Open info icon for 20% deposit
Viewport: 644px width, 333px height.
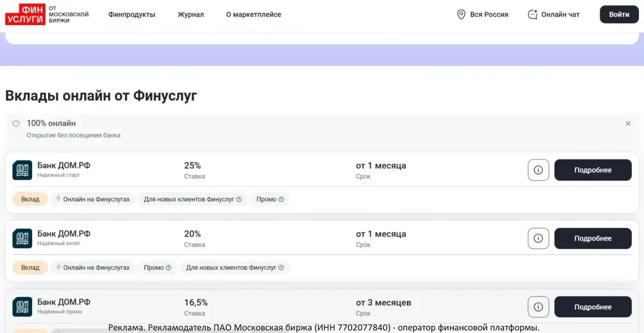[538, 238]
